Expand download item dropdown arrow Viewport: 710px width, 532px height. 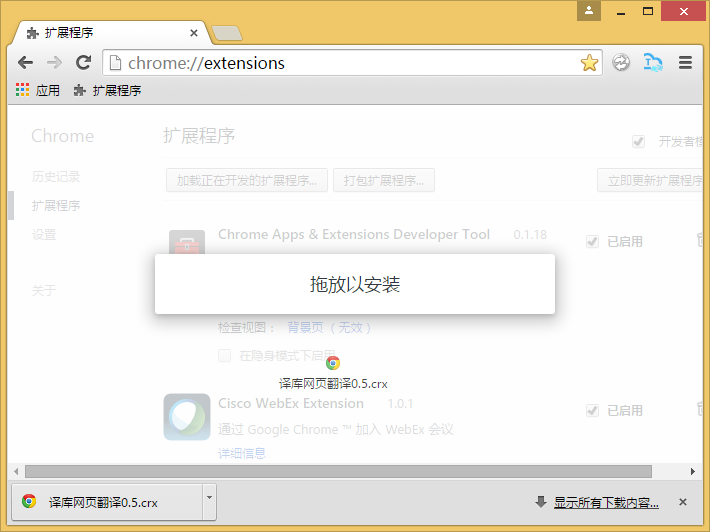209,502
